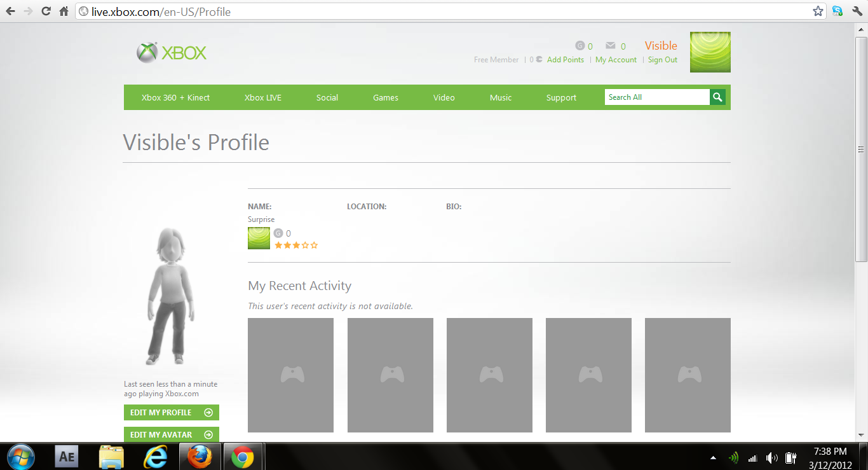Click inside the Search All field
The image size is (868, 470).
click(657, 97)
